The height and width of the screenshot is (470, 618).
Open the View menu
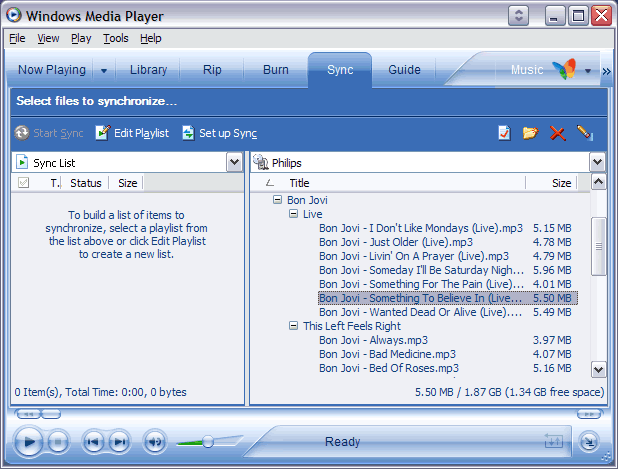point(48,38)
